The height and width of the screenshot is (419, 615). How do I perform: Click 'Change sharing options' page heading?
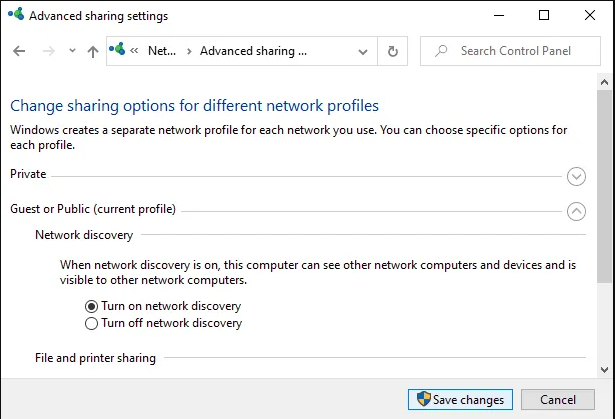click(194, 106)
